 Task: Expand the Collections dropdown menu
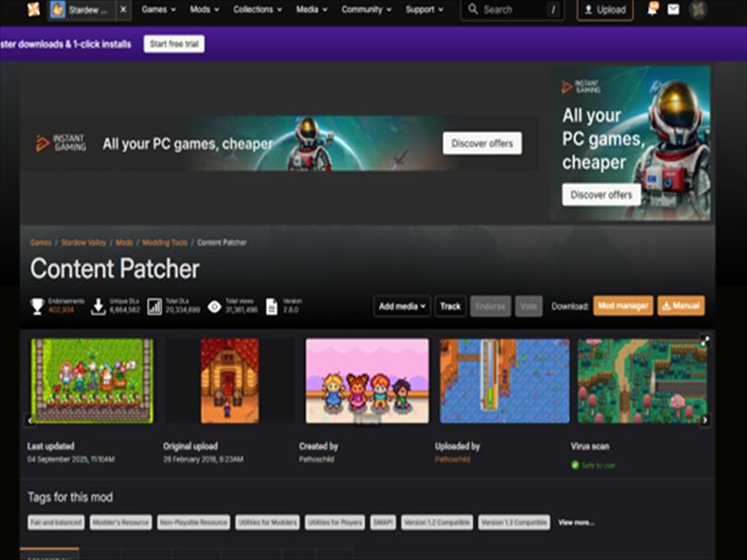(x=259, y=10)
